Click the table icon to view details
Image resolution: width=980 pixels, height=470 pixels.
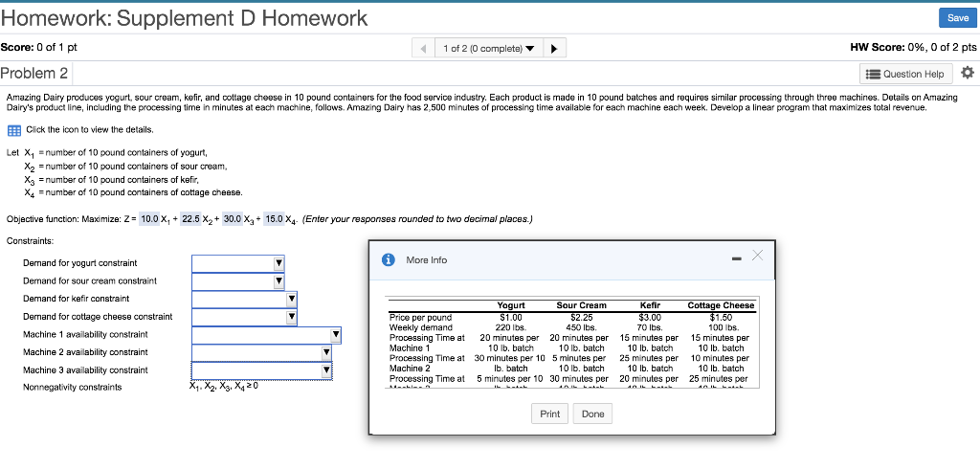click(13, 130)
